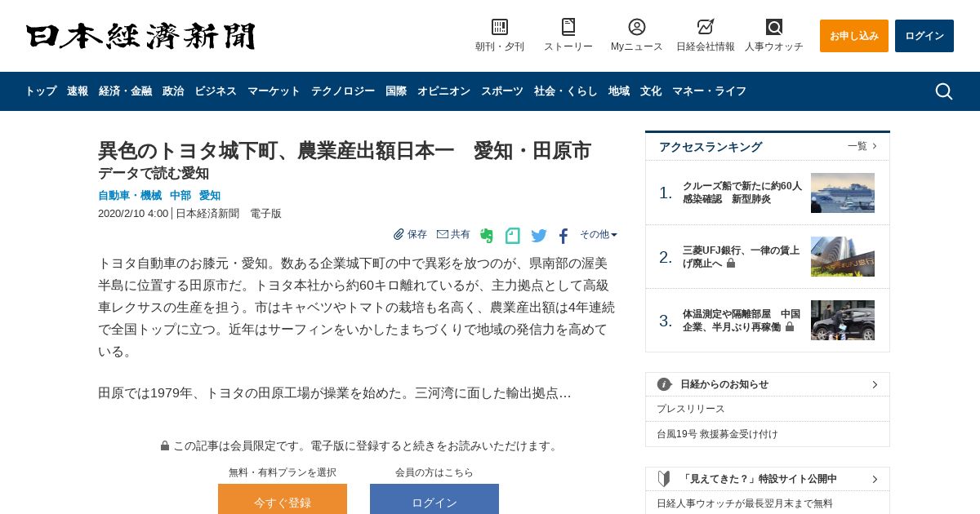Open the 経済・金融 section
This screenshot has width=980, height=514.
pyautogui.click(x=125, y=91)
